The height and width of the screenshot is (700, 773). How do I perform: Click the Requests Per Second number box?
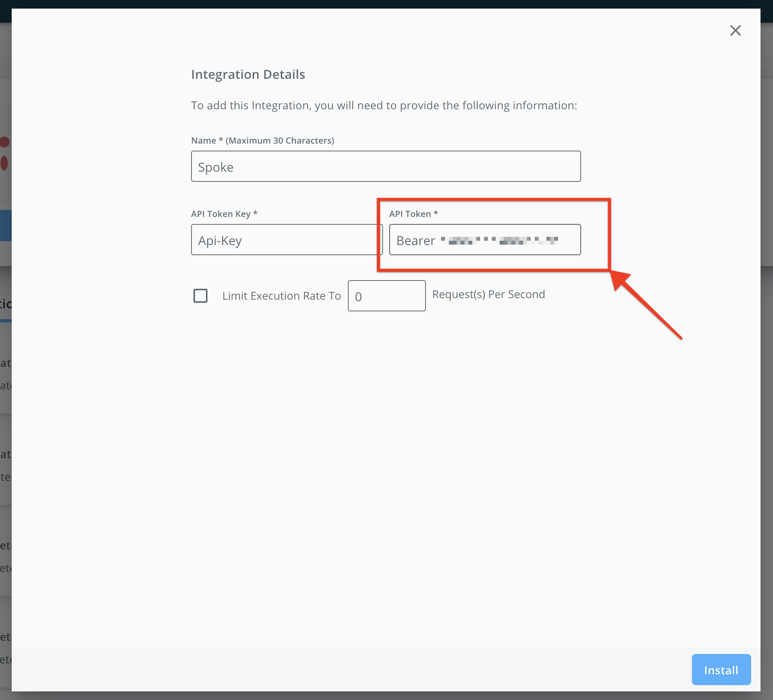386,296
